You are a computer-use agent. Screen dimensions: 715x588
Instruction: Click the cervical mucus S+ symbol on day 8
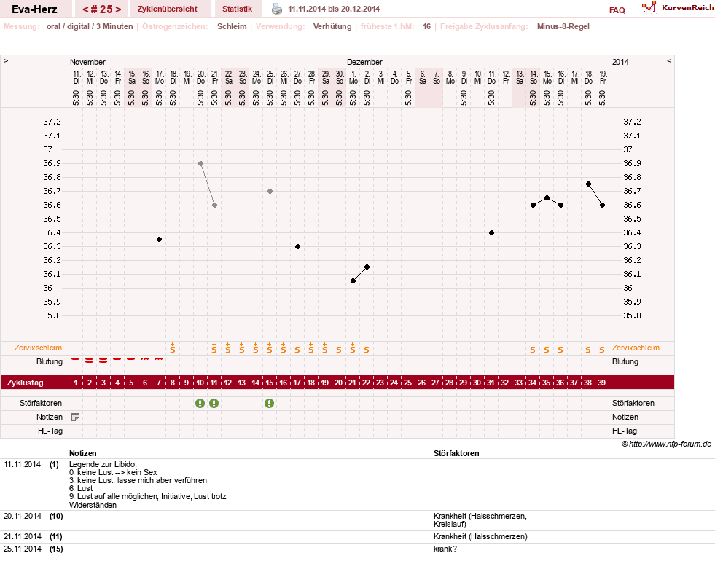point(172,348)
